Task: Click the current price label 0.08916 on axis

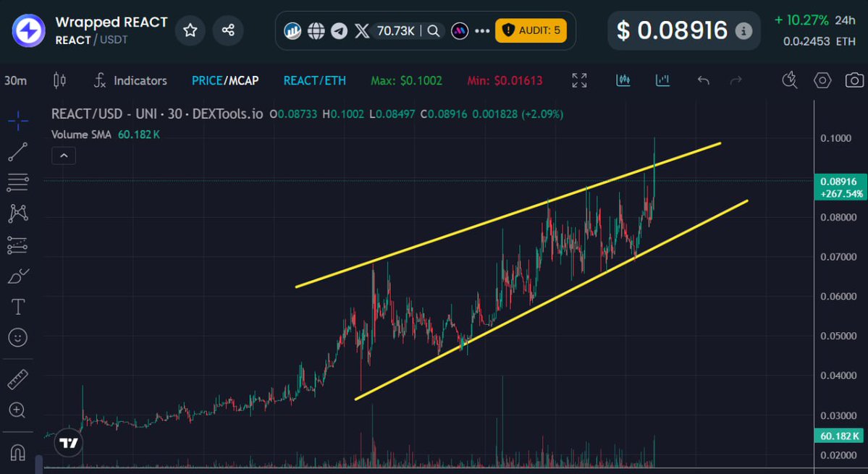Action: click(x=841, y=187)
